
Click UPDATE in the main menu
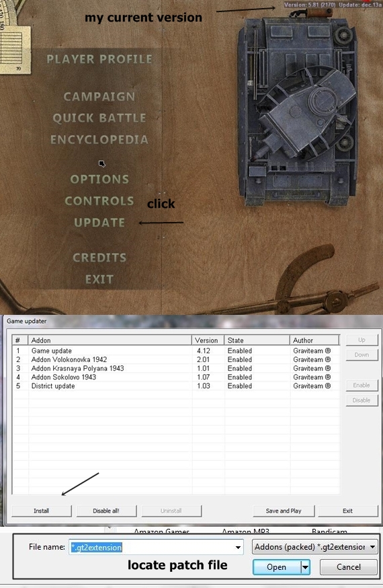click(99, 223)
